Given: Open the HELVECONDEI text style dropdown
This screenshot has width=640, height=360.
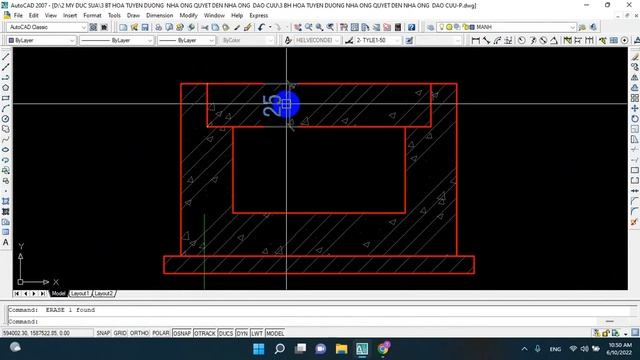Looking at the screenshot, I should pos(317,40).
